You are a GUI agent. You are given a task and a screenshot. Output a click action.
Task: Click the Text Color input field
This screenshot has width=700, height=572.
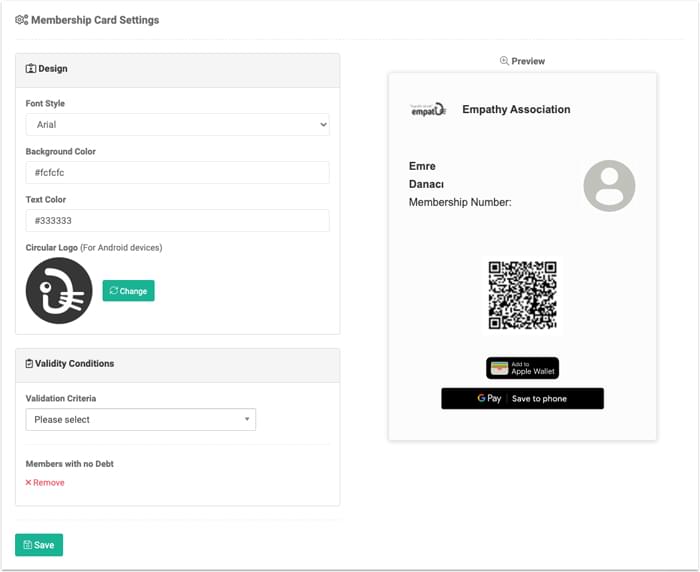coord(178,221)
